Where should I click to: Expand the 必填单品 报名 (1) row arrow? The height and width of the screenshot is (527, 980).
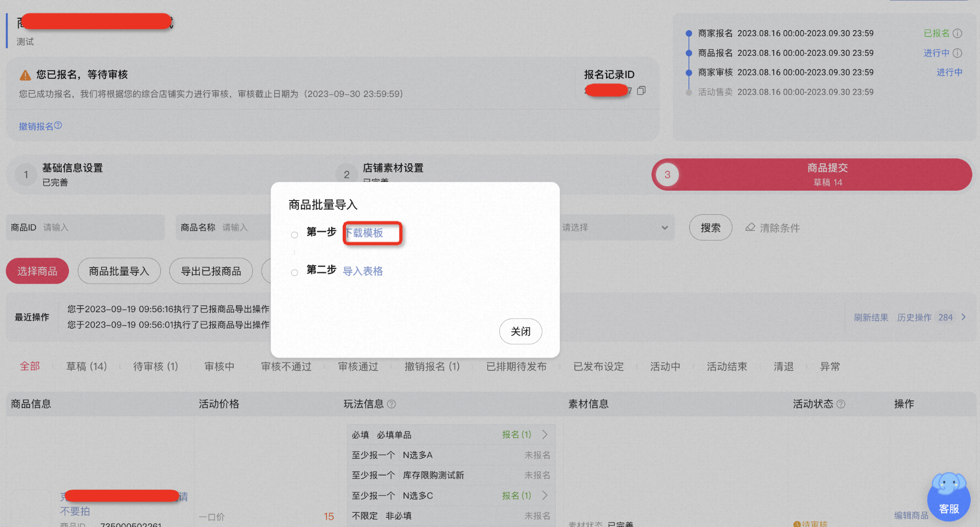(x=545, y=434)
